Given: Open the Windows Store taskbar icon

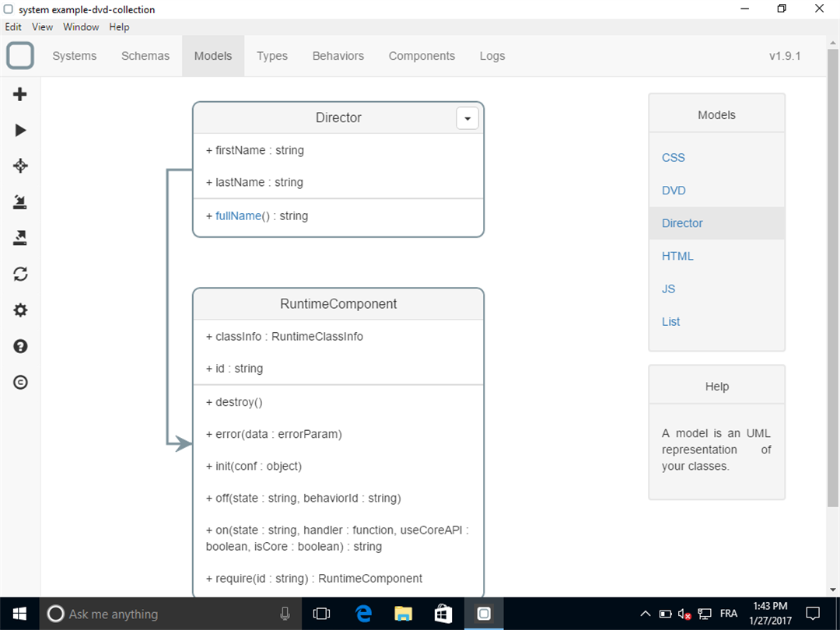Looking at the screenshot, I should (443, 614).
